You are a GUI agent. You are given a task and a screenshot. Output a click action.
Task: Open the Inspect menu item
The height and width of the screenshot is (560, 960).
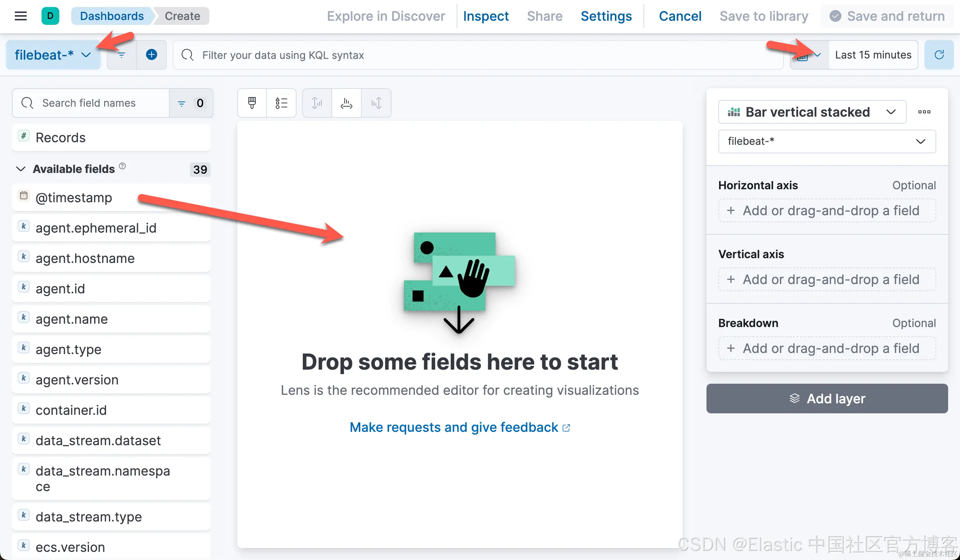tap(485, 16)
